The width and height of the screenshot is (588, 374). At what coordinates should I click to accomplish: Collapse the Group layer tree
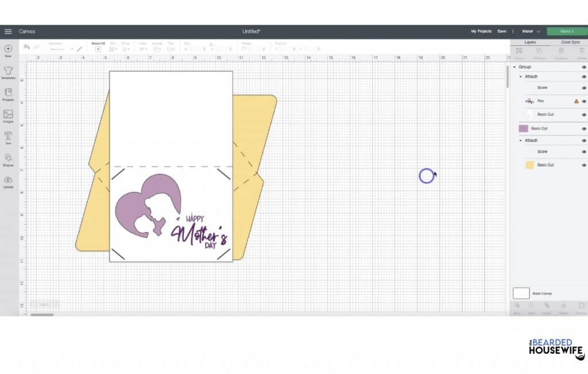[514, 67]
